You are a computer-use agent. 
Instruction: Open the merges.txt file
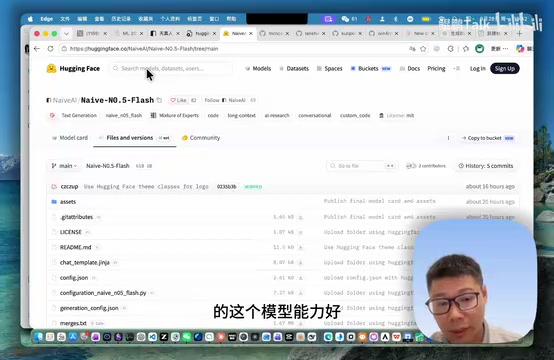click(73, 323)
